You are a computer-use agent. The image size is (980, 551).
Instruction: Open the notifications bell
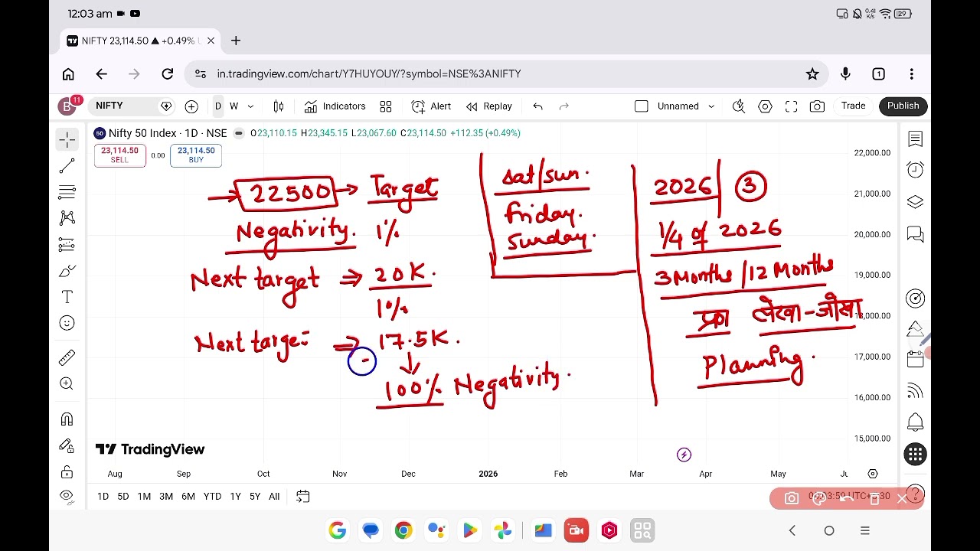[915, 422]
